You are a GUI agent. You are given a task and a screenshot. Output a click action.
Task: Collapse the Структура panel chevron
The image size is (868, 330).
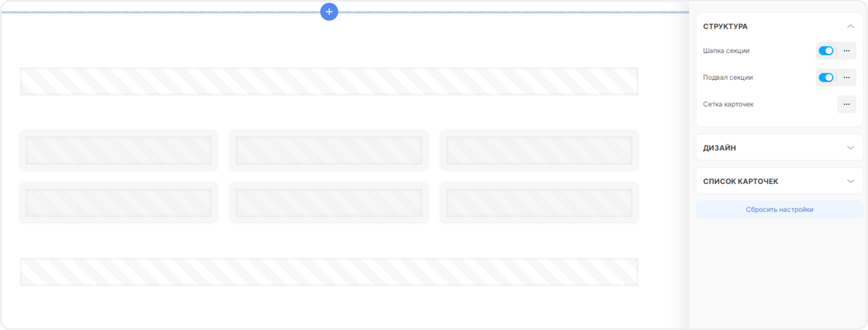[850, 27]
